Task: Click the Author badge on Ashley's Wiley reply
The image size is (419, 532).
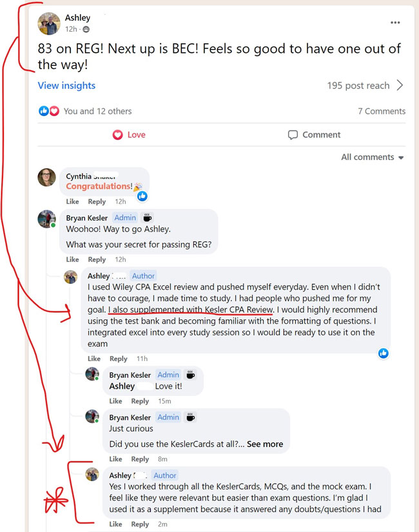Action: [143, 276]
